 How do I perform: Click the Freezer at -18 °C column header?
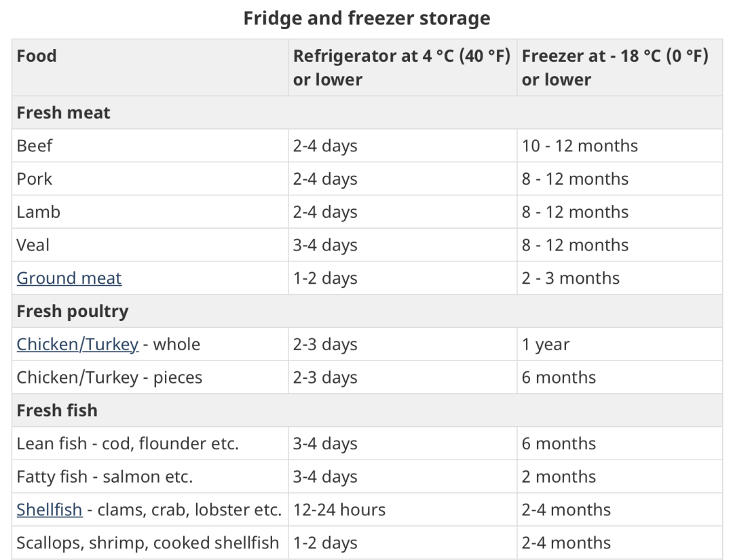(615, 67)
